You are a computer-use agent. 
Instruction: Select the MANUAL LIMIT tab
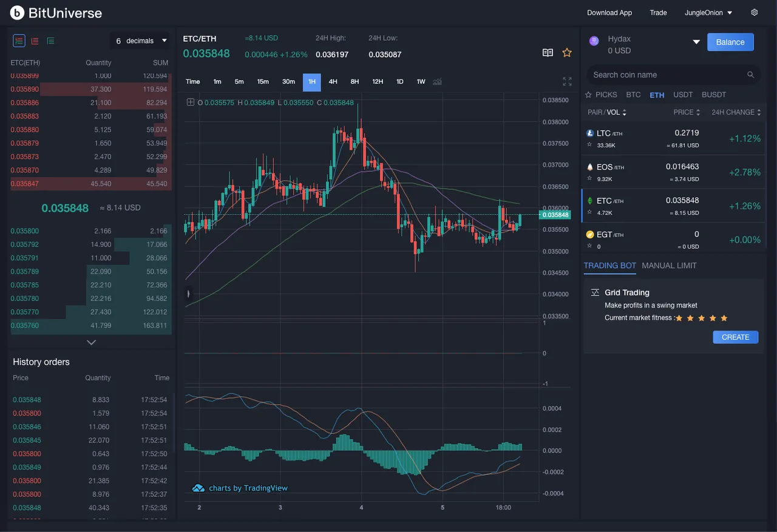click(669, 265)
